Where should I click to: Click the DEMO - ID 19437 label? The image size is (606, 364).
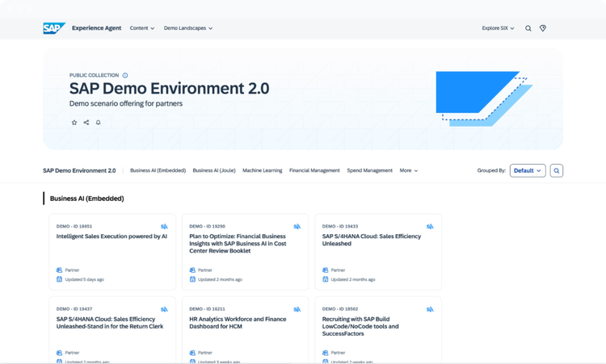click(74, 309)
